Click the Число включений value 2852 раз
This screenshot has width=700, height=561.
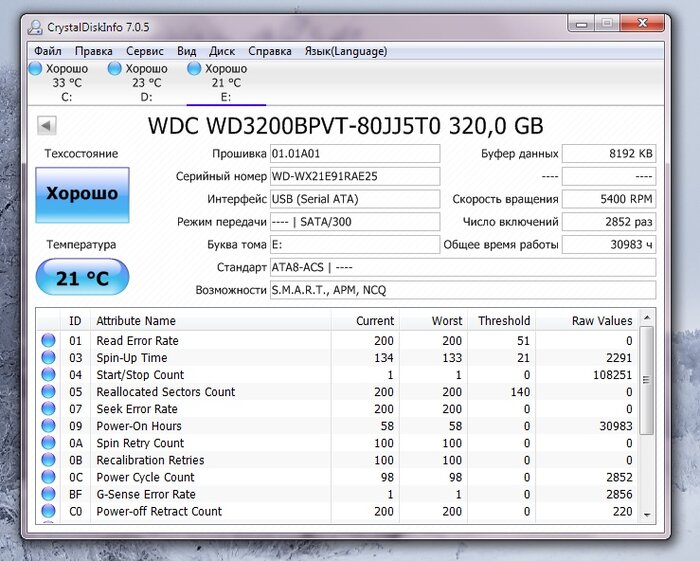[609, 222]
